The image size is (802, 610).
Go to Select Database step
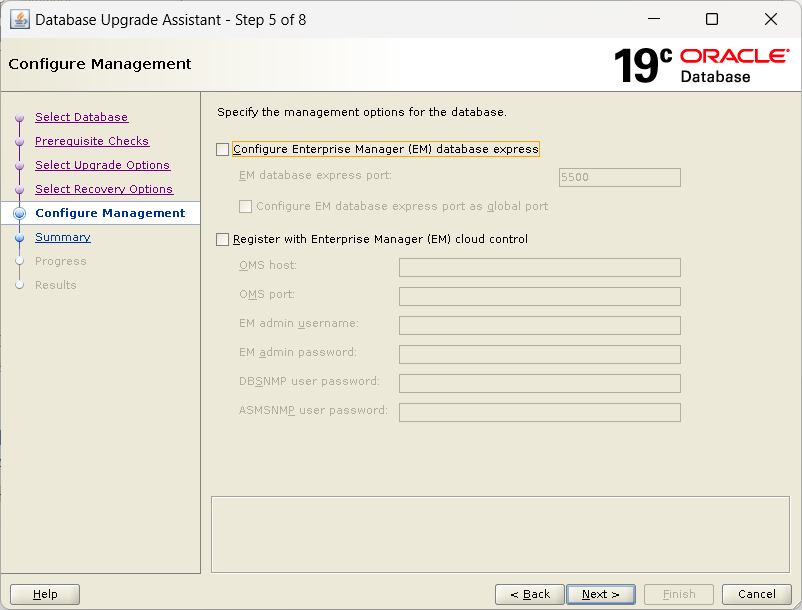tap(81, 117)
